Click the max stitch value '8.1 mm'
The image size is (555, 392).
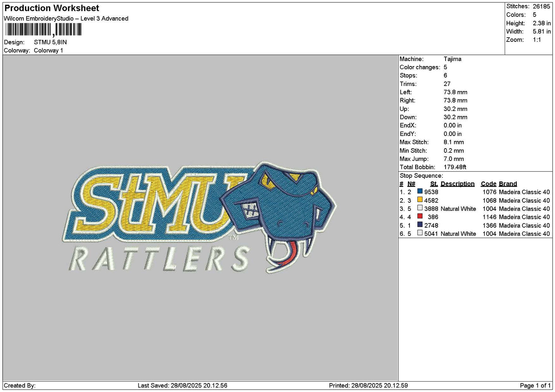tap(454, 142)
